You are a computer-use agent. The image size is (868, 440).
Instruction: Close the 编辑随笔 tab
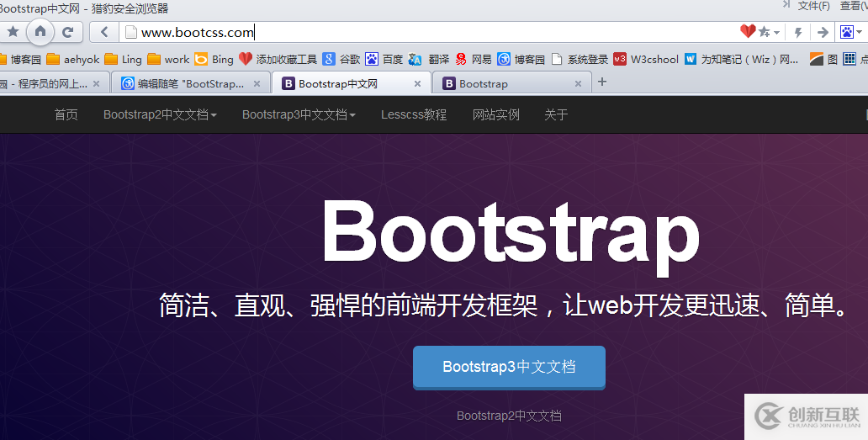pyautogui.click(x=257, y=83)
